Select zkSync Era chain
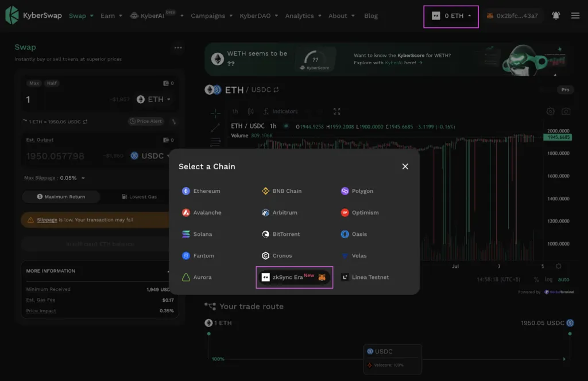The image size is (588, 381). 294,277
